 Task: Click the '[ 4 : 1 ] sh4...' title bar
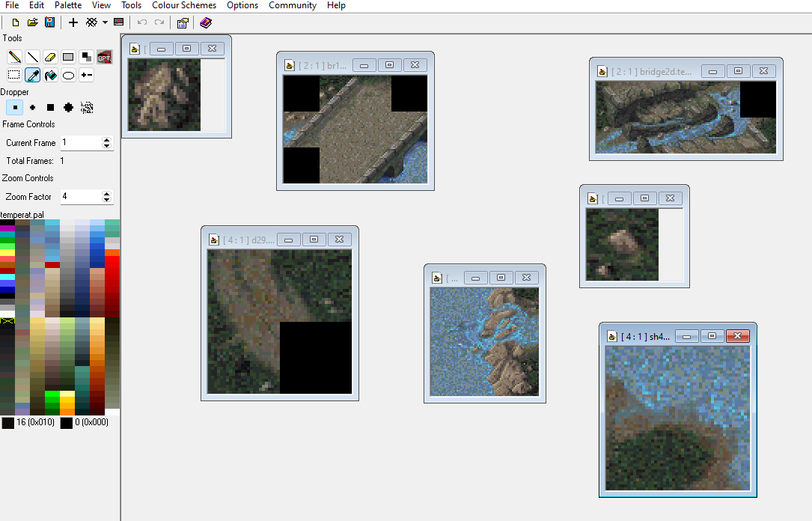point(645,337)
